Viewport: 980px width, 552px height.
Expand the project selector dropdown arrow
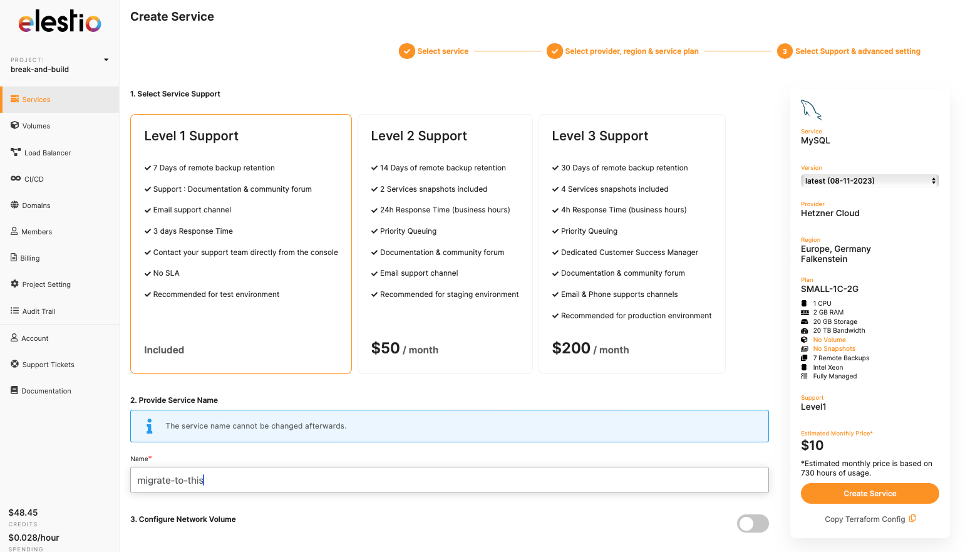pyautogui.click(x=106, y=60)
